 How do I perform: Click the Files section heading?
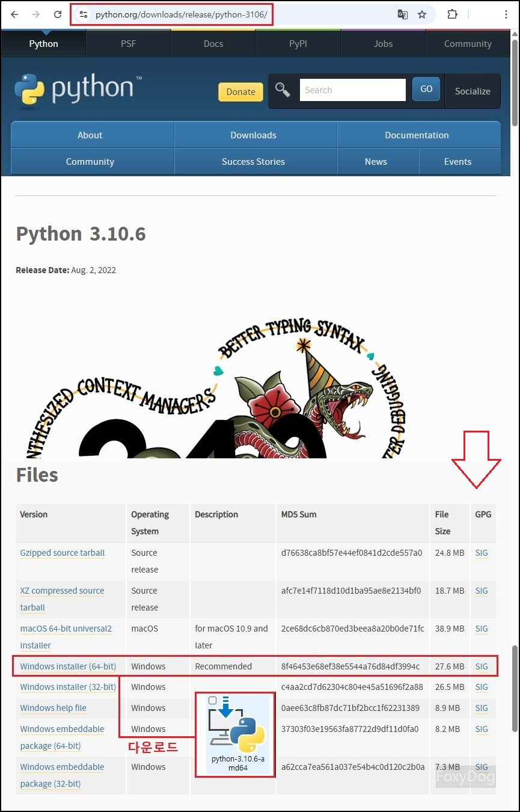(x=37, y=475)
